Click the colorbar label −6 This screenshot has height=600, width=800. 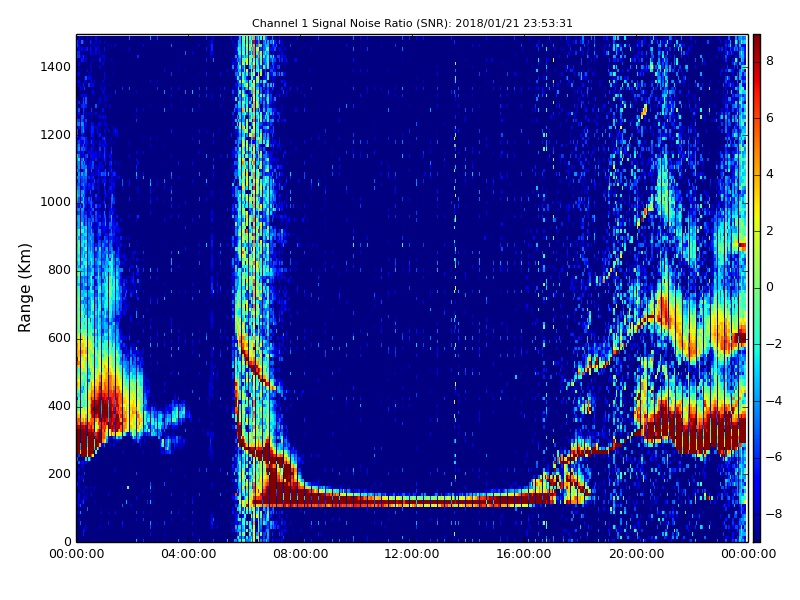point(774,457)
